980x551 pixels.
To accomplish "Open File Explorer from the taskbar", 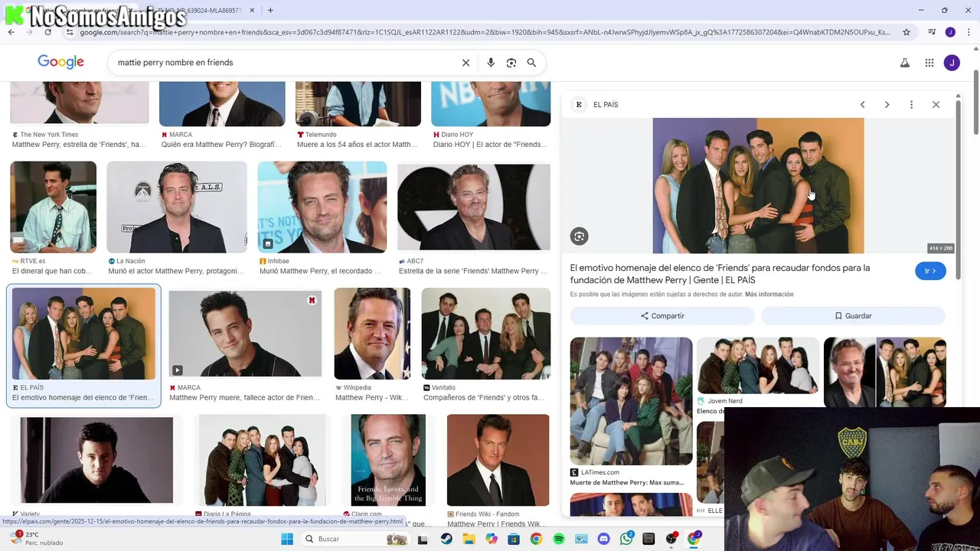I will point(469,539).
